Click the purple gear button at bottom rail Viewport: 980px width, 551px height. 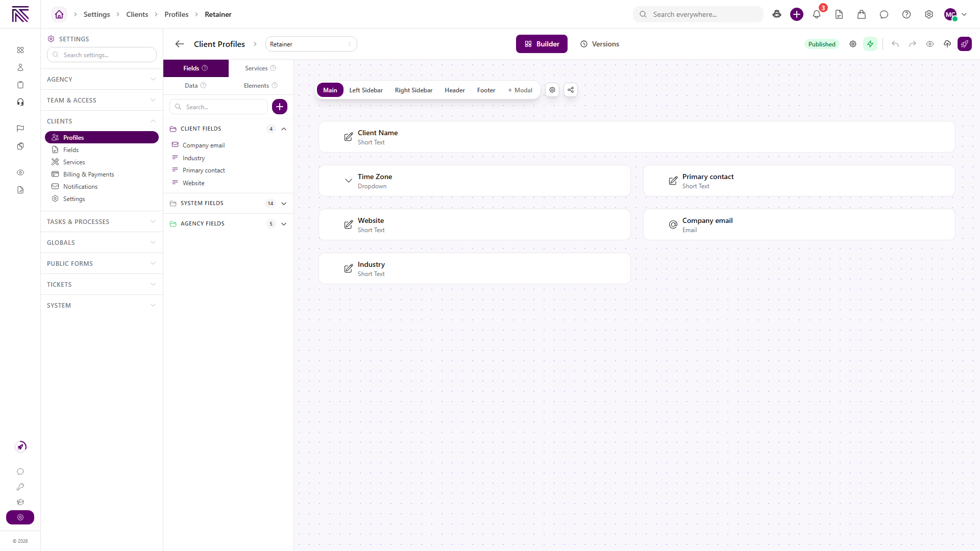20,517
